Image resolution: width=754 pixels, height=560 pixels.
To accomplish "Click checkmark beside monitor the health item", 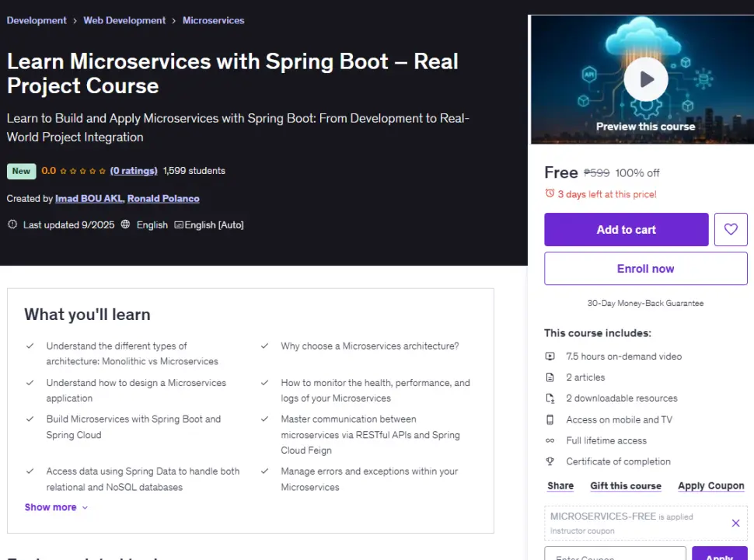I will click(x=264, y=383).
